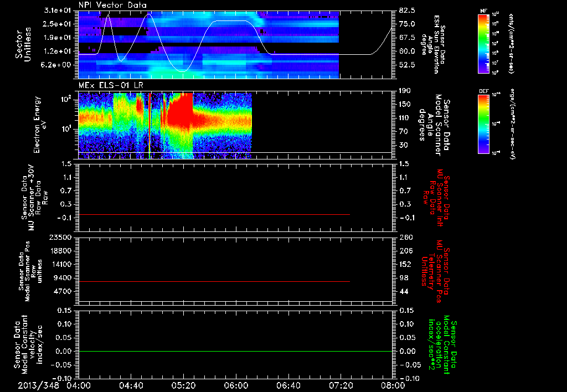
Task: Click the 70 scanner angle tick value
Action: coord(404,132)
